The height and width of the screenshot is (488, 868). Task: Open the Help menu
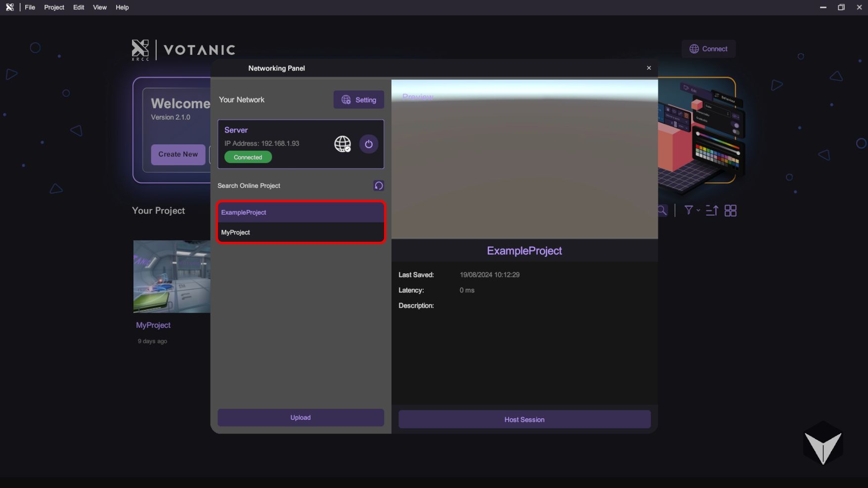[122, 7]
